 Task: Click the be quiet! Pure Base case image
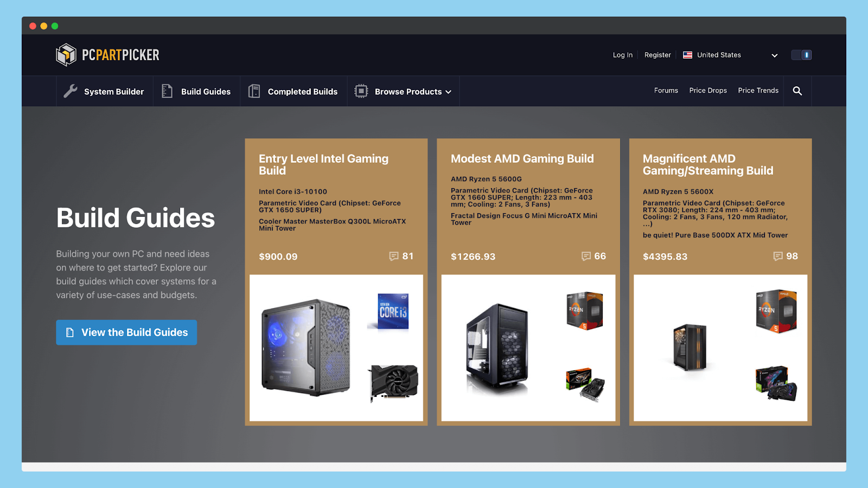click(690, 347)
